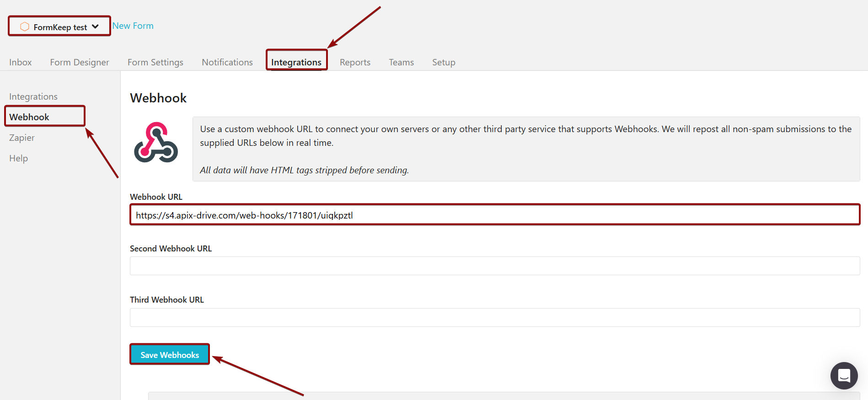Switch to the Inbox tab
Screen dimensions: 868x400
coord(21,62)
